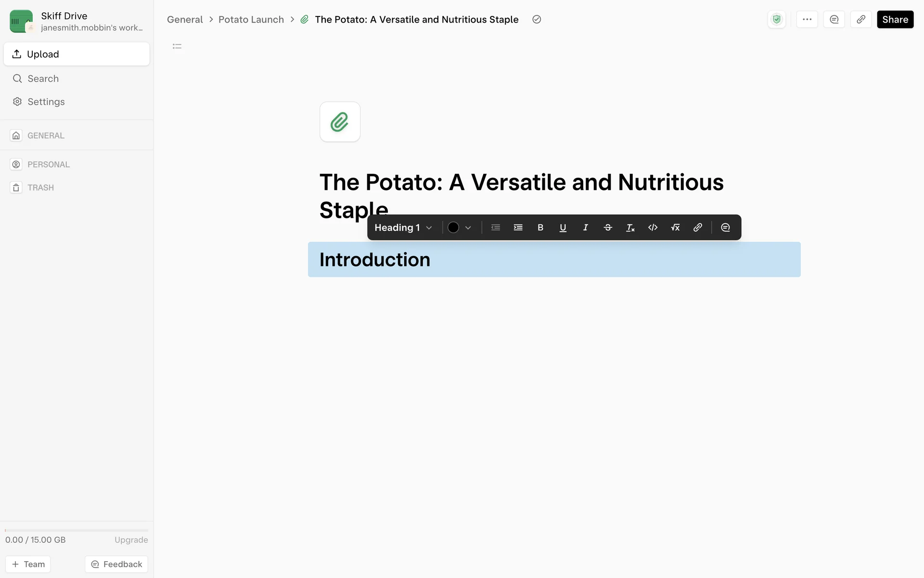Open the Heading 1 style dropdown
The image size is (924, 578).
pos(403,227)
